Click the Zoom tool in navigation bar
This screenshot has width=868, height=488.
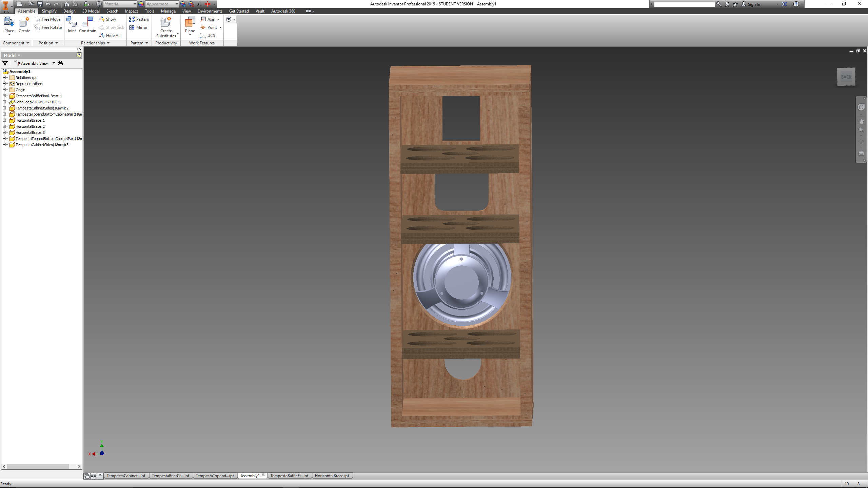[861, 130]
